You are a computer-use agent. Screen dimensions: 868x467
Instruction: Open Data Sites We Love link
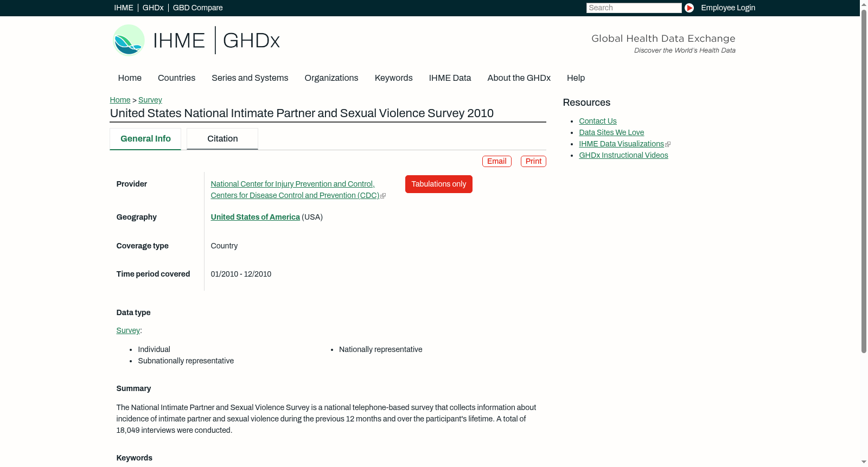coord(611,132)
